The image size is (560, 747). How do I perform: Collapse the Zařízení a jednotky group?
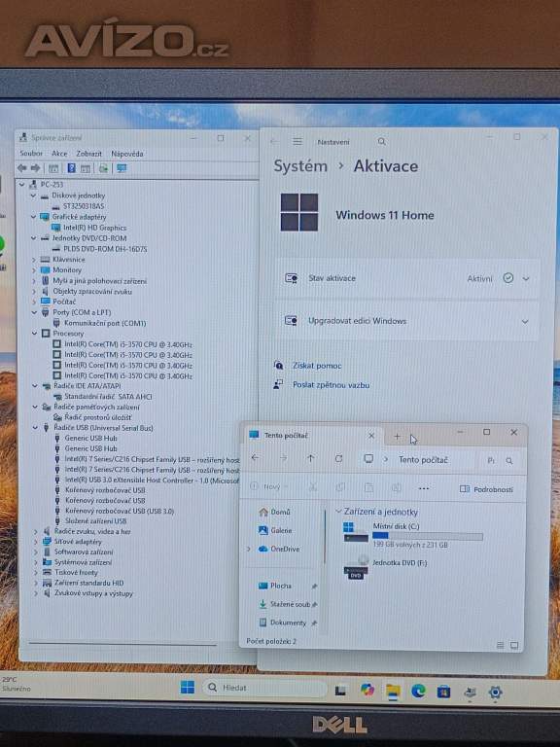click(338, 512)
